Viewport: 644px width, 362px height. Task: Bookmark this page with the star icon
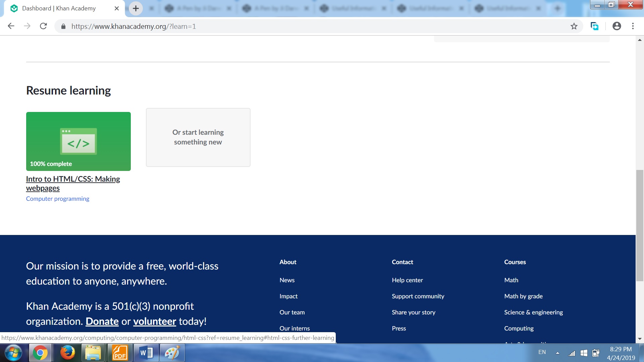pyautogui.click(x=574, y=26)
